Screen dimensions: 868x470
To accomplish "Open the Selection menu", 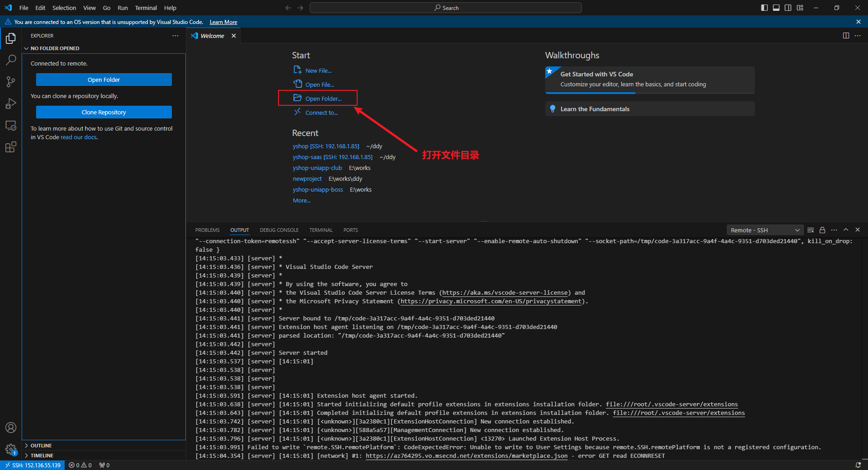I will click(x=64, y=8).
